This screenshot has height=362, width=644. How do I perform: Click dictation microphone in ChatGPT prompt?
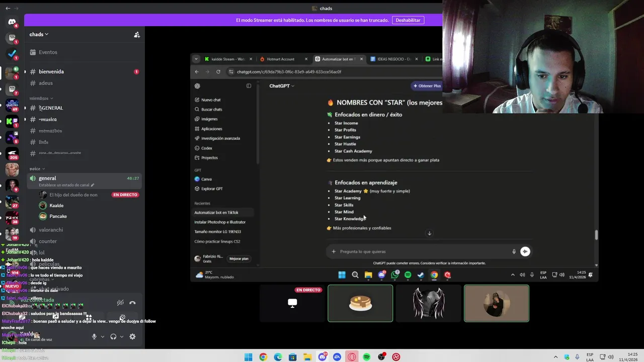[x=514, y=251]
